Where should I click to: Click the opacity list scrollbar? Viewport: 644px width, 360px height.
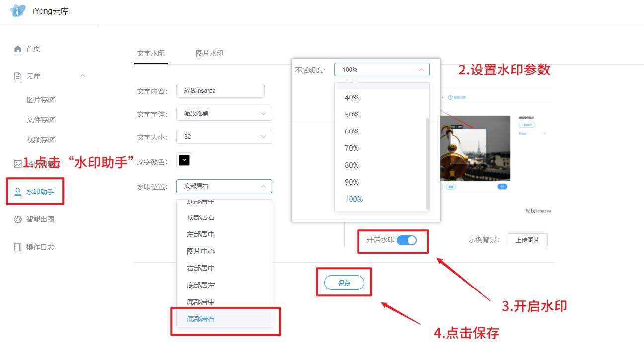click(427, 163)
